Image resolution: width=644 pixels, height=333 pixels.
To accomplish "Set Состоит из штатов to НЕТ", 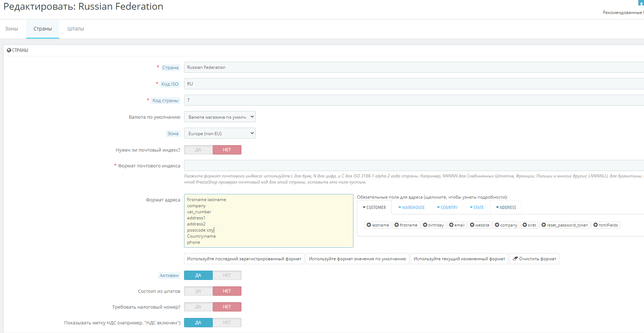I will (227, 291).
